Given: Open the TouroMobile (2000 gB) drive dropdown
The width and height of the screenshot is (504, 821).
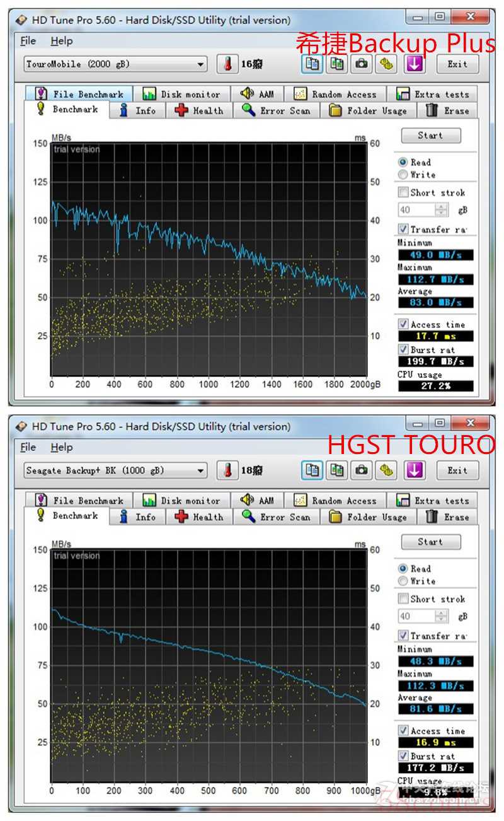Looking at the screenshot, I should point(200,64).
